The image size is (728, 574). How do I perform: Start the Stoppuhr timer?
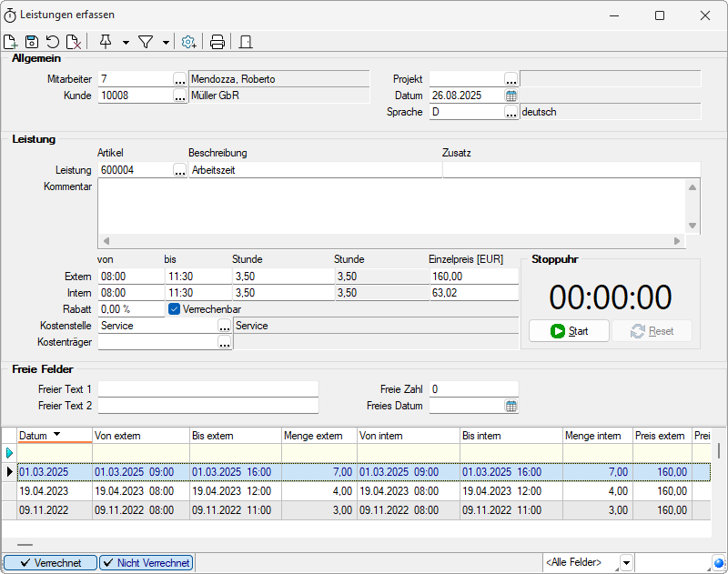pos(569,331)
